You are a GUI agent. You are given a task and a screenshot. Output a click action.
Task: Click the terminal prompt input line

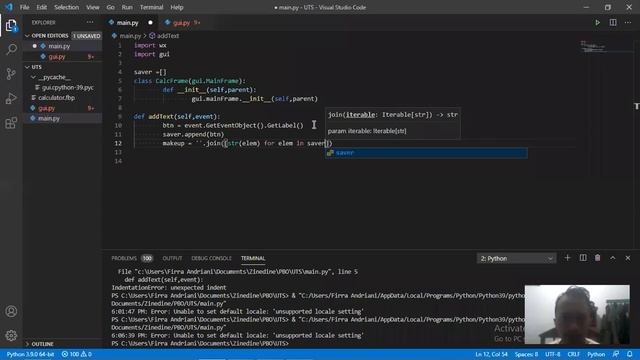click(x=200, y=344)
